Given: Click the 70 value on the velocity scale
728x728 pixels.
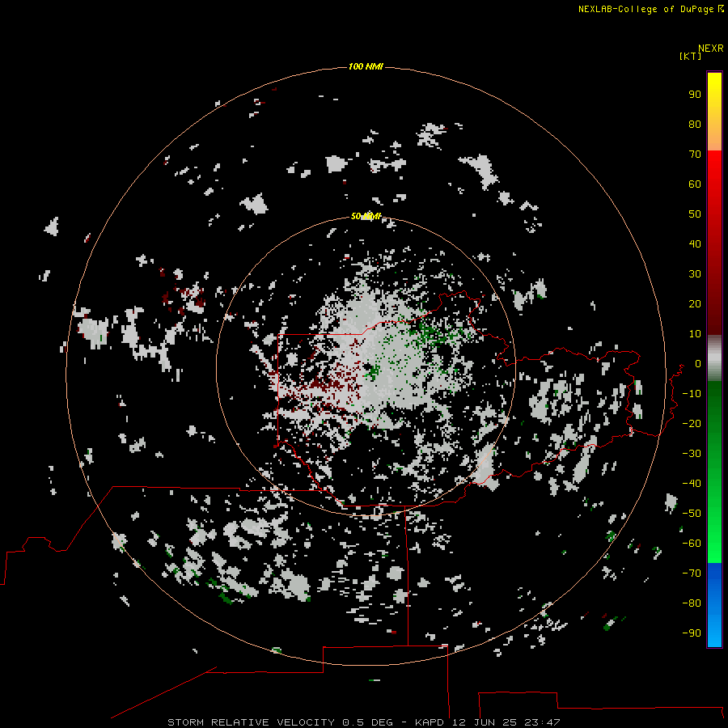Looking at the screenshot, I should 695,154.
